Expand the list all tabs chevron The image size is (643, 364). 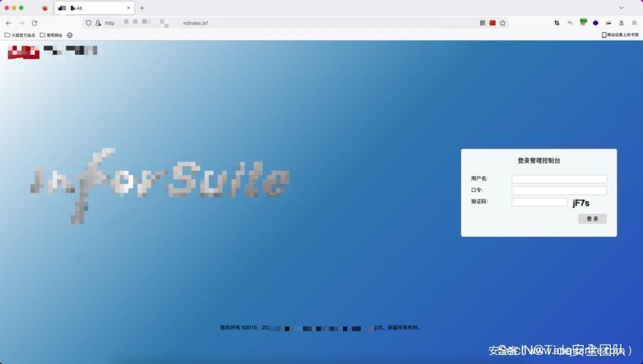pos(622,8)
